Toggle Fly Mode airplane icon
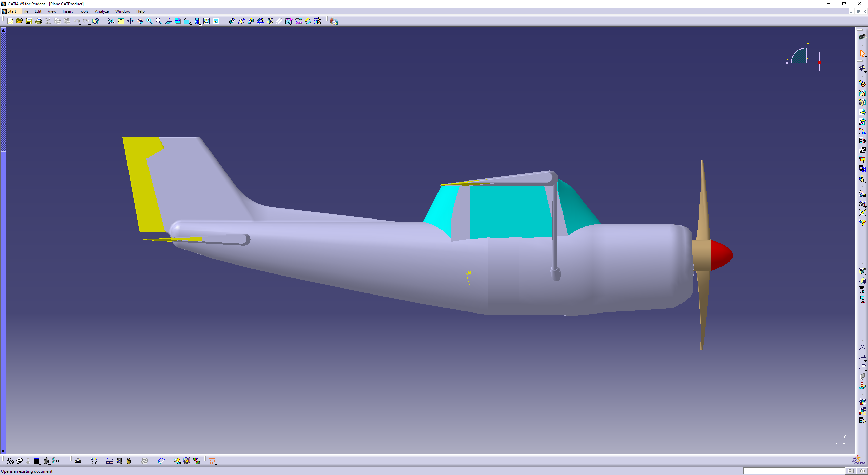Image resolution: width=868 pixels, height=475 pixels. pyautogui.click(x=111, y=21)
